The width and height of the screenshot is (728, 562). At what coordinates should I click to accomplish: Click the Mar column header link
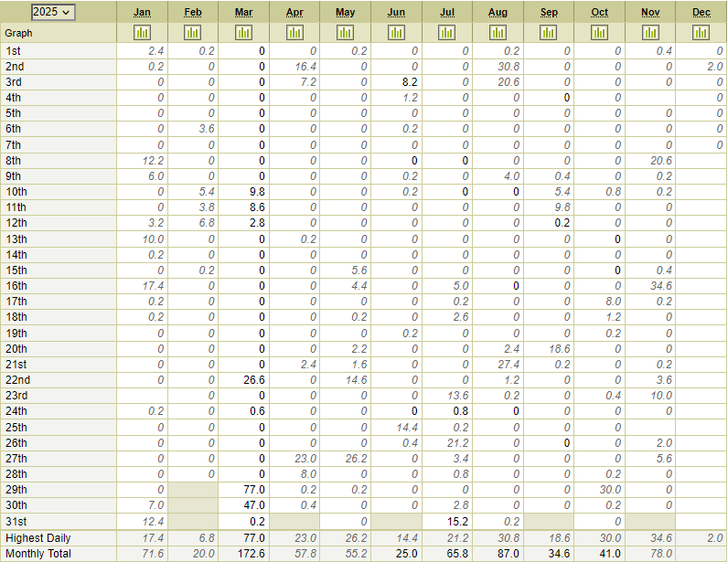click(243, 12)
